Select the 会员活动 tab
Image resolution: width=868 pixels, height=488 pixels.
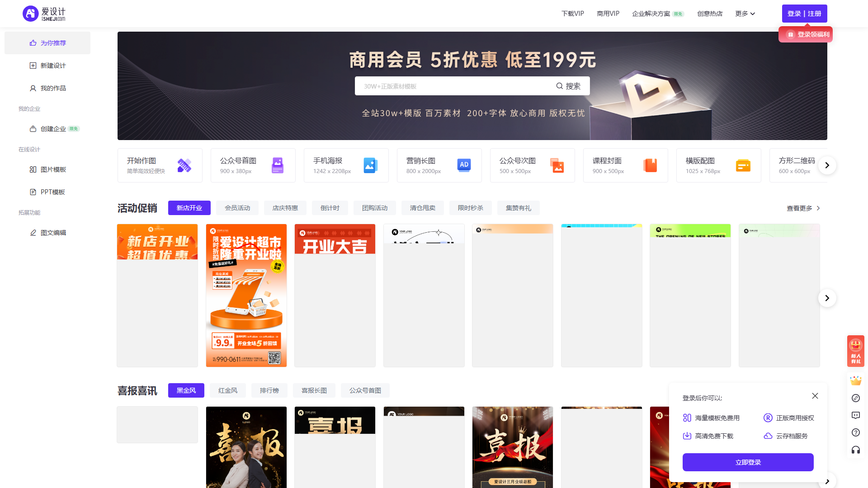(237, 208)
